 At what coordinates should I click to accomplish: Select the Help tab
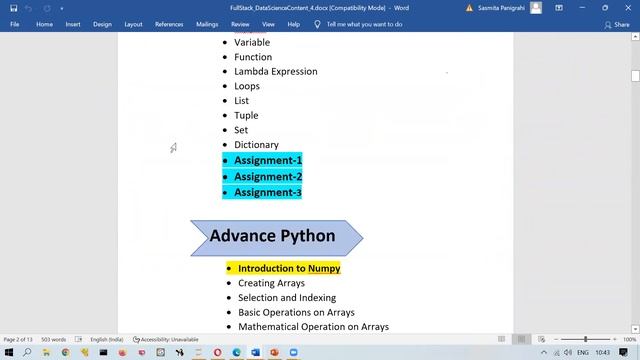click(x=293, y=24)
